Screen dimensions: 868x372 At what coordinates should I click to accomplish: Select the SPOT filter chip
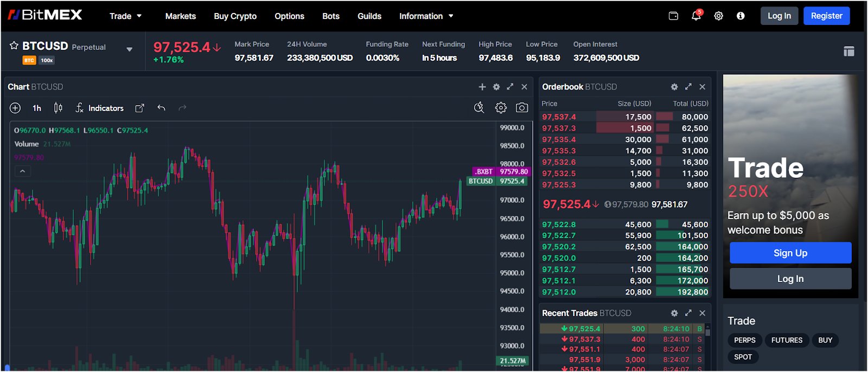click(x=743, y=357)
